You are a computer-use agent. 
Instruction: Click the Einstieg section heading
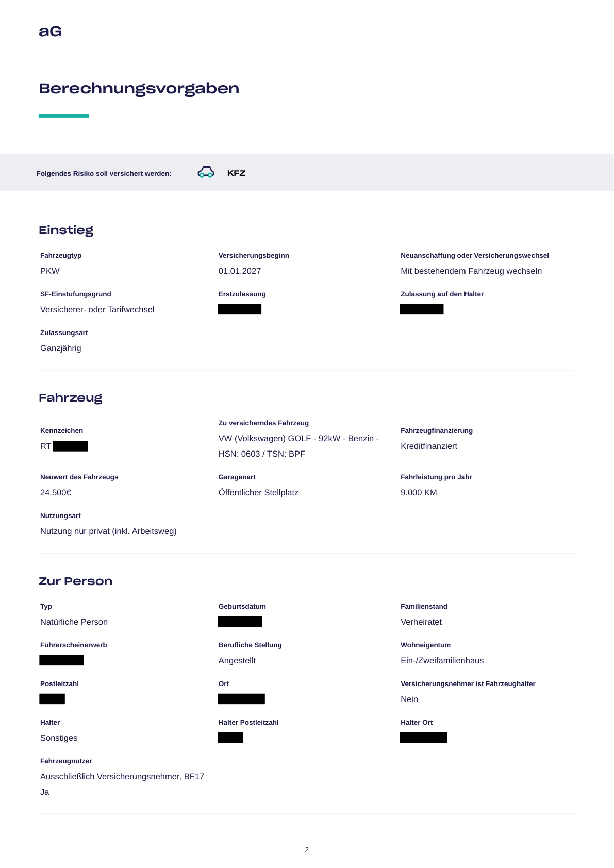click(66, 230)
